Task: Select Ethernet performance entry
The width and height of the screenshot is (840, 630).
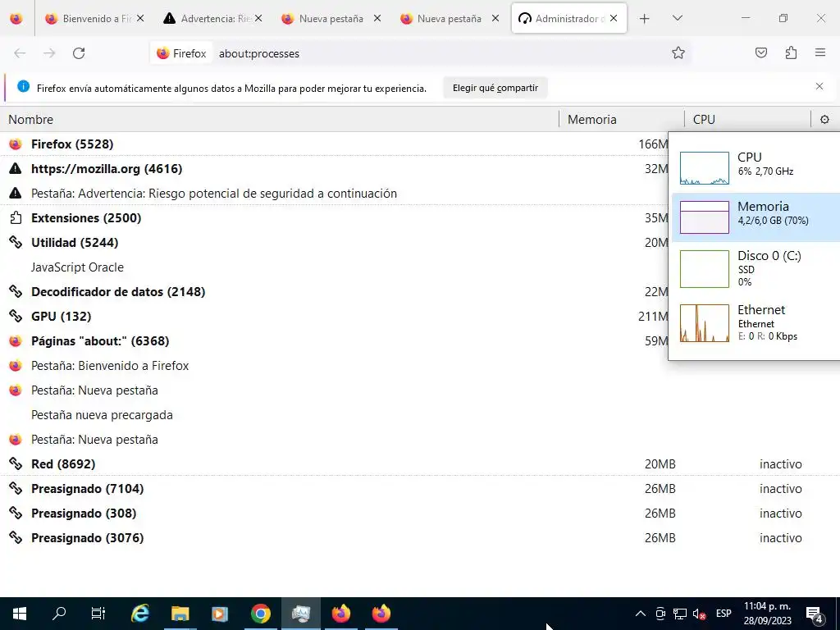Action: (x=756, y=322)
